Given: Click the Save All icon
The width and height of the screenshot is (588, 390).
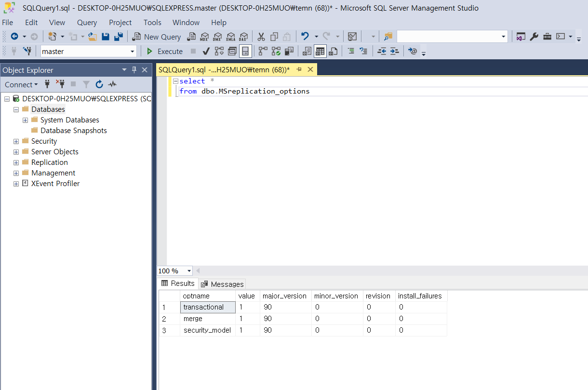Looking at the screenshot, I should pos(118,37).
